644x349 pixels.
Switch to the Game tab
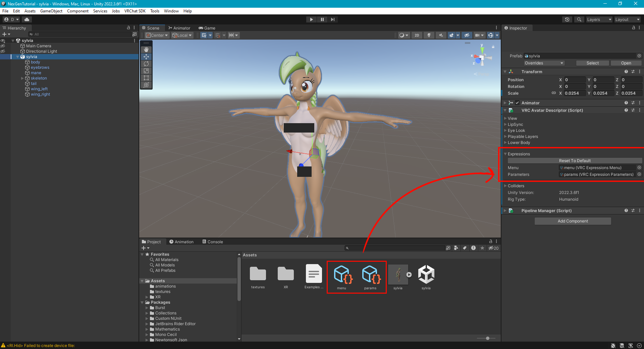point(207,28)
